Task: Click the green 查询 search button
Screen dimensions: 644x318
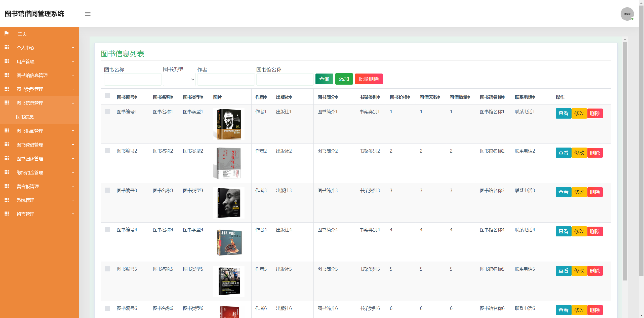Action: coord(324,79)
